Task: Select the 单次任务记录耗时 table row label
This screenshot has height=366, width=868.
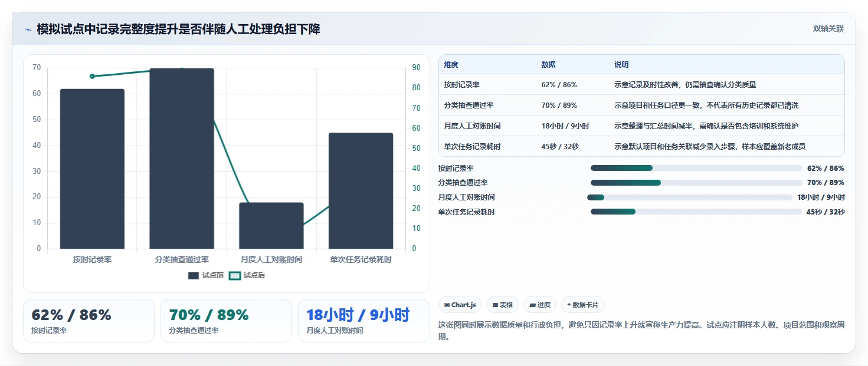Action: (473, 147)
